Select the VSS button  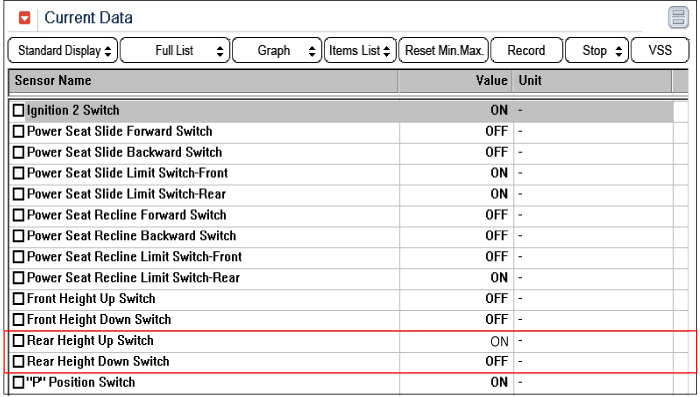click(660, 50)
